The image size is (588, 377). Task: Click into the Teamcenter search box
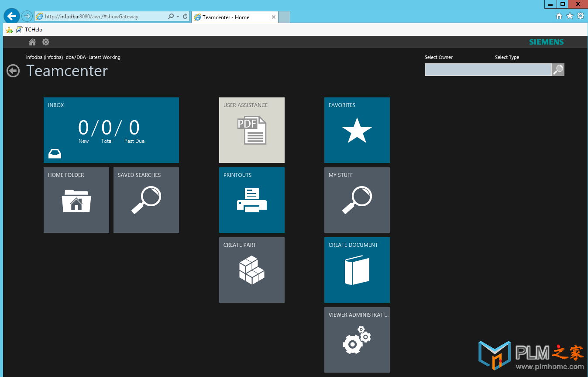(488, 69)
